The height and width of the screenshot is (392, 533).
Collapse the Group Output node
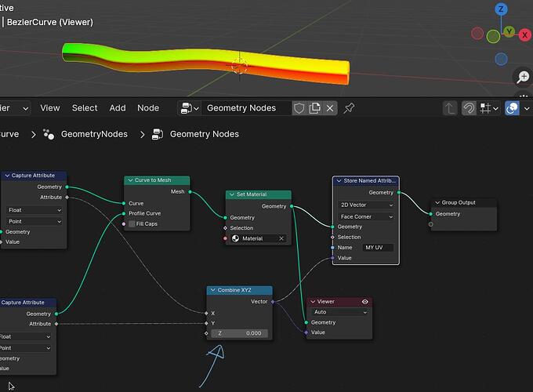pos(437,202)
